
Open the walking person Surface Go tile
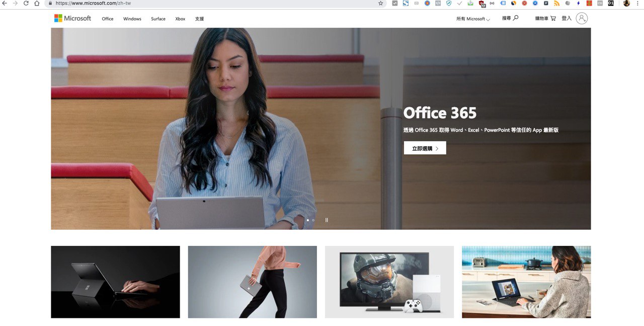pyautogui.click(x=253, y=282)
